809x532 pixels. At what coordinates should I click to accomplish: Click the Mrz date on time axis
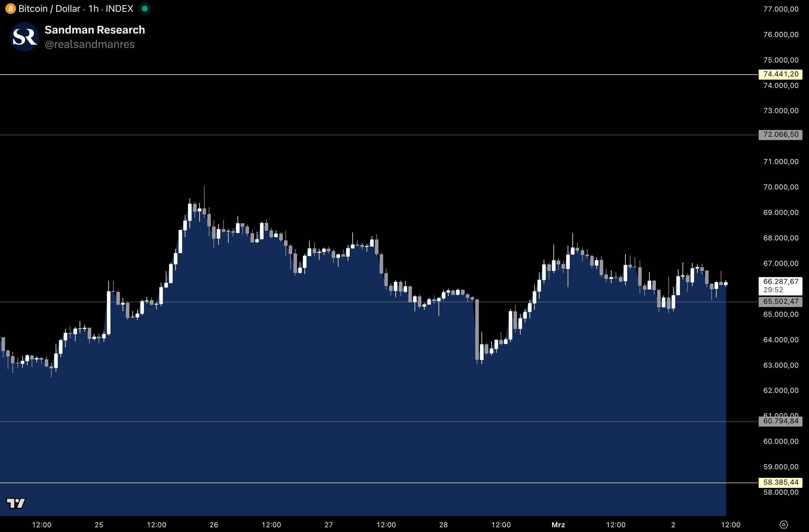tap(558, 525)
